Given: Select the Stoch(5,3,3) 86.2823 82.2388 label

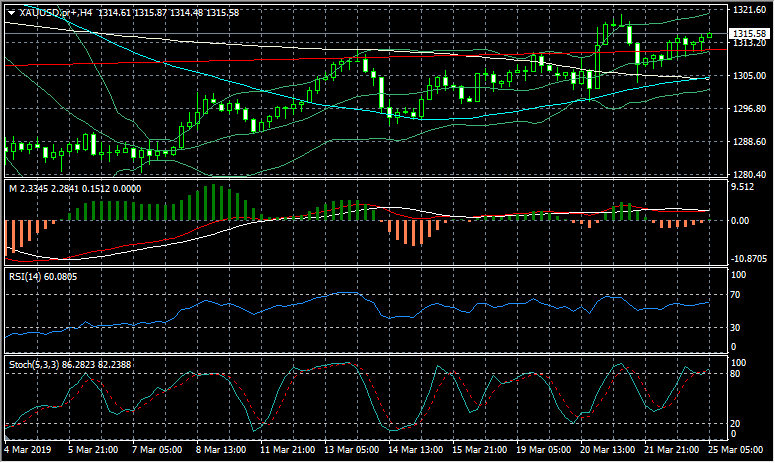Looking at the screenshot, I should (x=70, y=365).
